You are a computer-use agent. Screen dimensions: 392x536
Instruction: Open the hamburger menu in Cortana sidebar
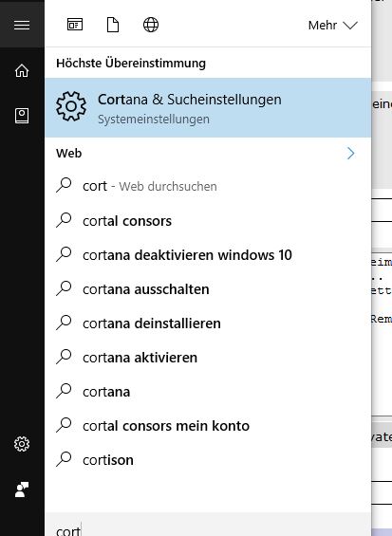22,25
